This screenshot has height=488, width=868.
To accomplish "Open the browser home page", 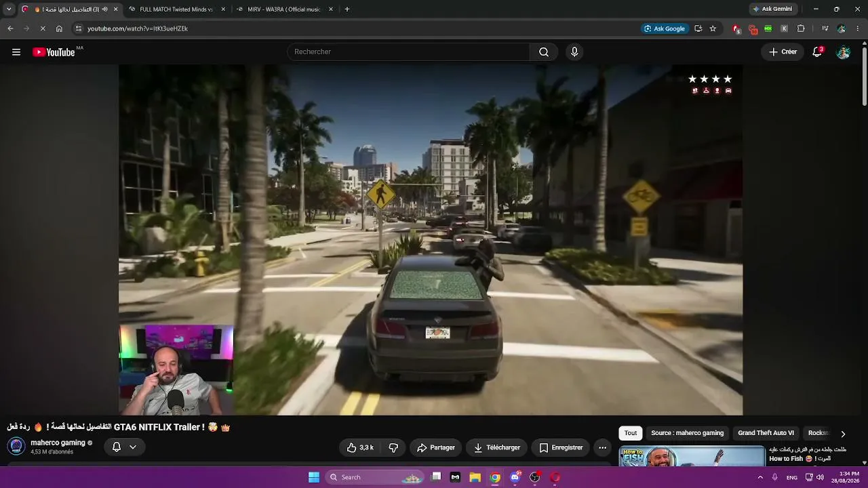I will [x=59, y=28].
